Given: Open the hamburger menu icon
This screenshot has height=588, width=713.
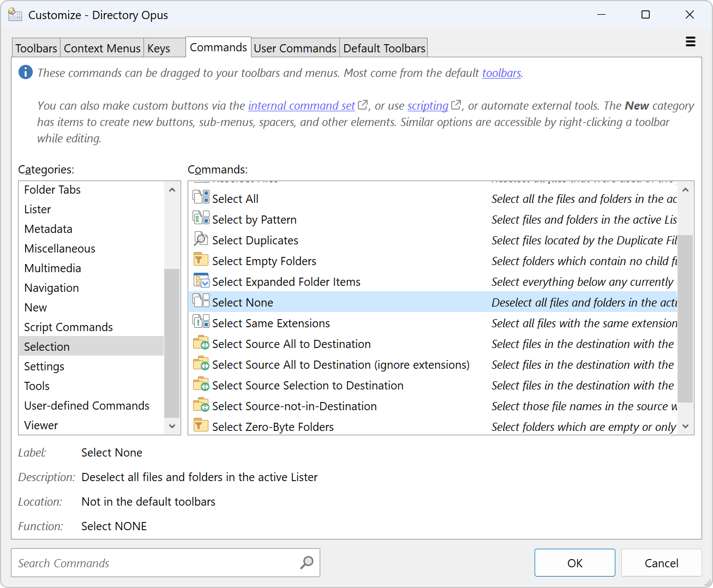Looking at the screenshot, I should (690, 41).
